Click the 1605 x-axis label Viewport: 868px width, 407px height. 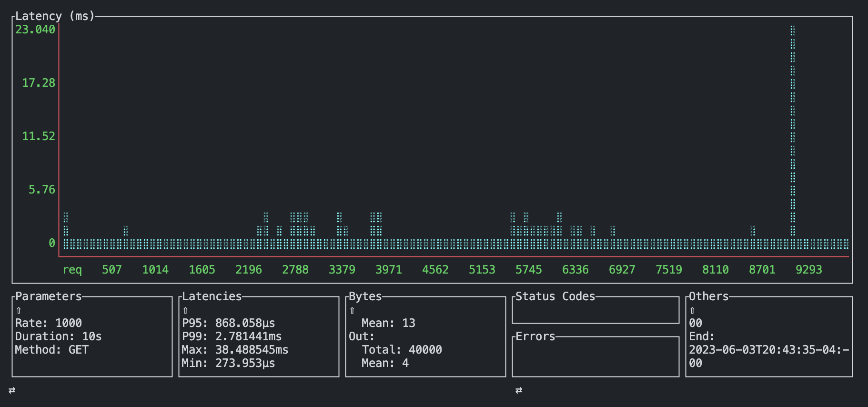pos(202,270)
